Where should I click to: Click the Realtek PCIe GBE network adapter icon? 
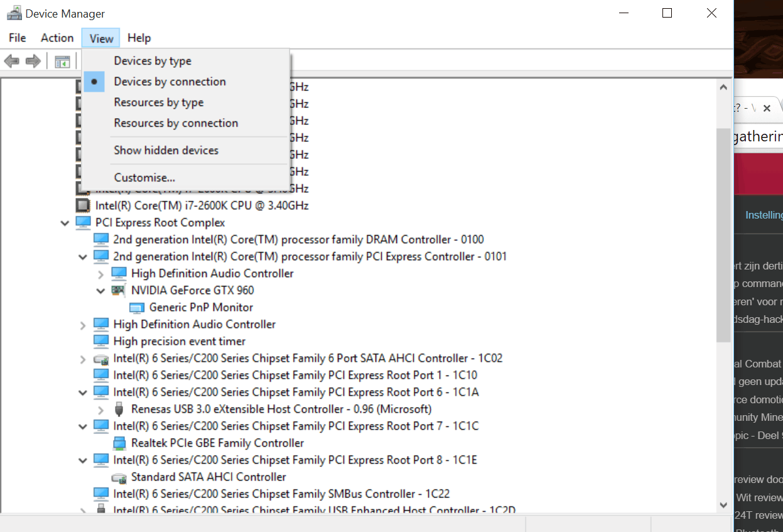[119, 443]
